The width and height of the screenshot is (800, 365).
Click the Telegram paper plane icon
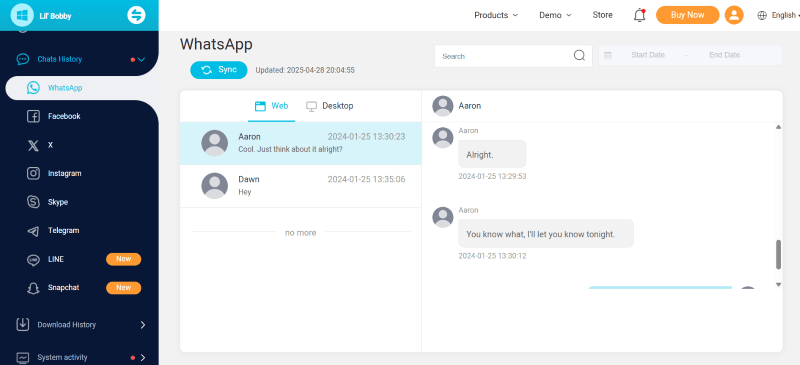33,231
